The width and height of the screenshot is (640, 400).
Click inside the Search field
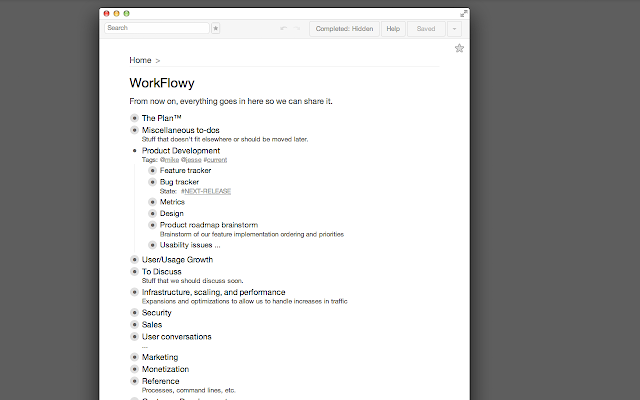click(x=157, y=28)
